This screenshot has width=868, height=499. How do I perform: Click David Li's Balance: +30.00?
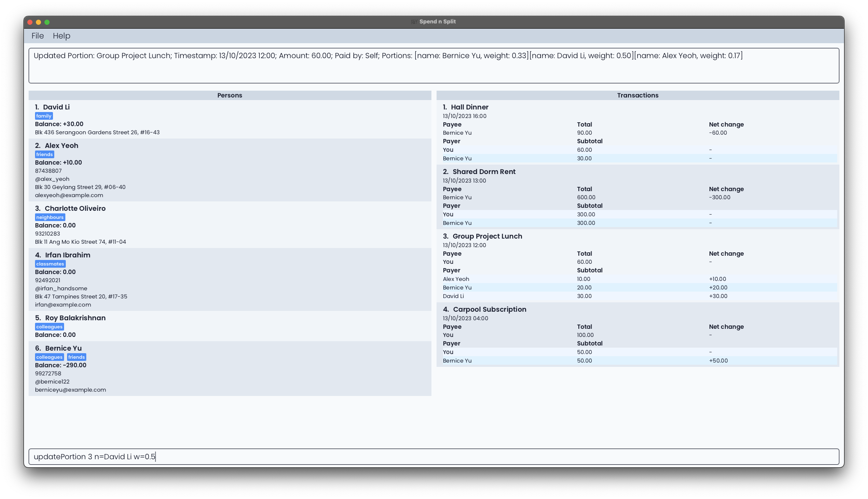coord(59,124)
